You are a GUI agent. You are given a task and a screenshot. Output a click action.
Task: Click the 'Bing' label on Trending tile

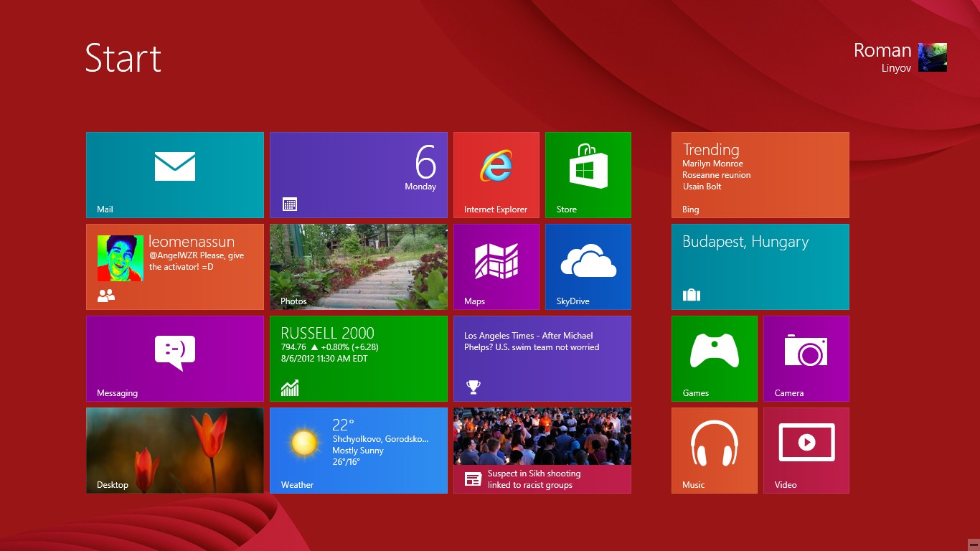click(x=690, y=209)
